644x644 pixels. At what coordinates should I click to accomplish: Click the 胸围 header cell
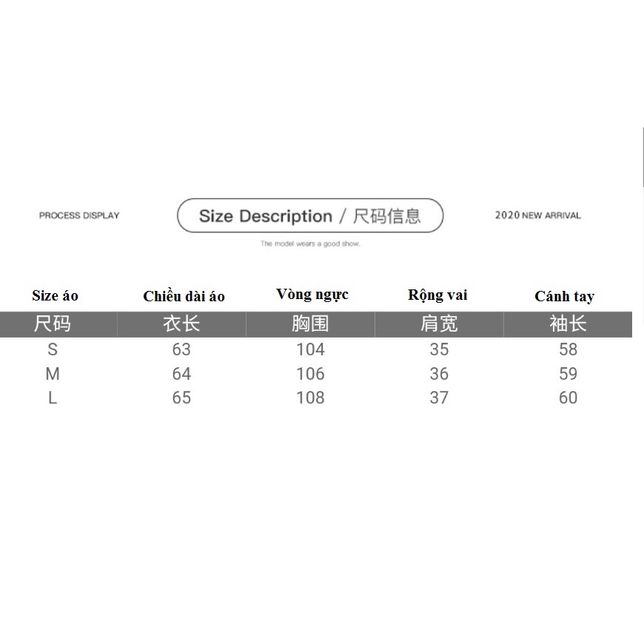310,324
